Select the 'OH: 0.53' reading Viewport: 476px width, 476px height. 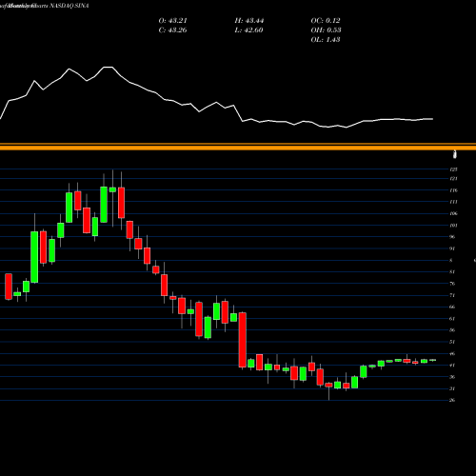tap(326, 30)
